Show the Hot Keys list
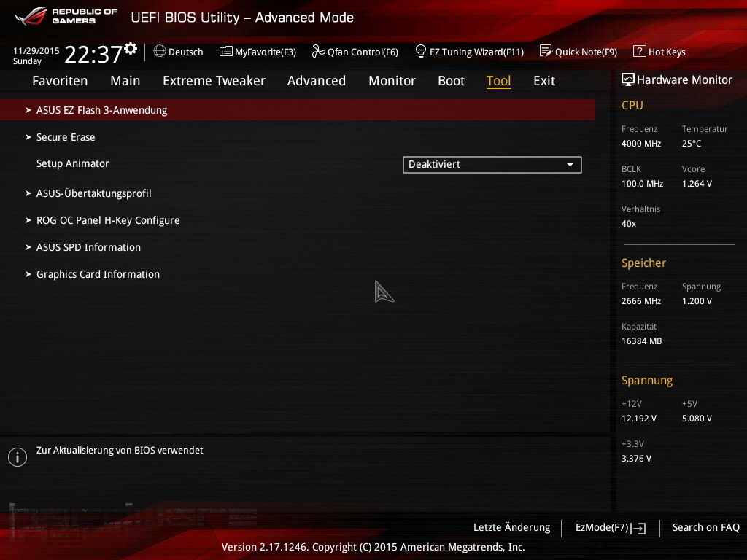Image resolution: width=747 pixels, height=560 pixels. click(x=659, y=52)
